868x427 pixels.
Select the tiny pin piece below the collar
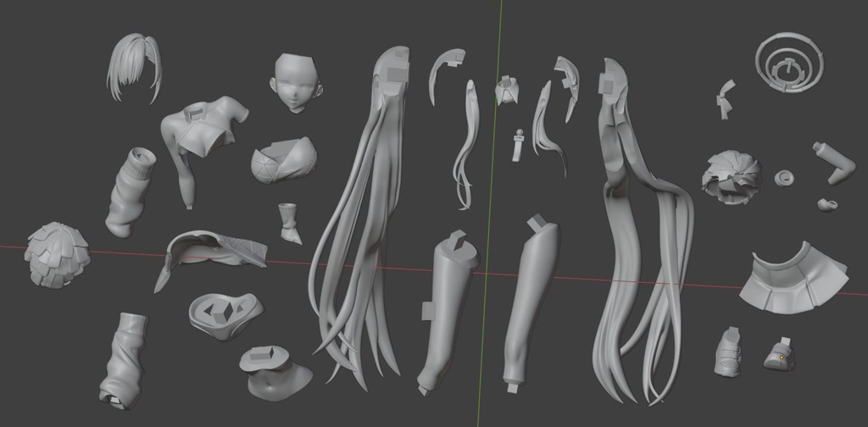518,145
